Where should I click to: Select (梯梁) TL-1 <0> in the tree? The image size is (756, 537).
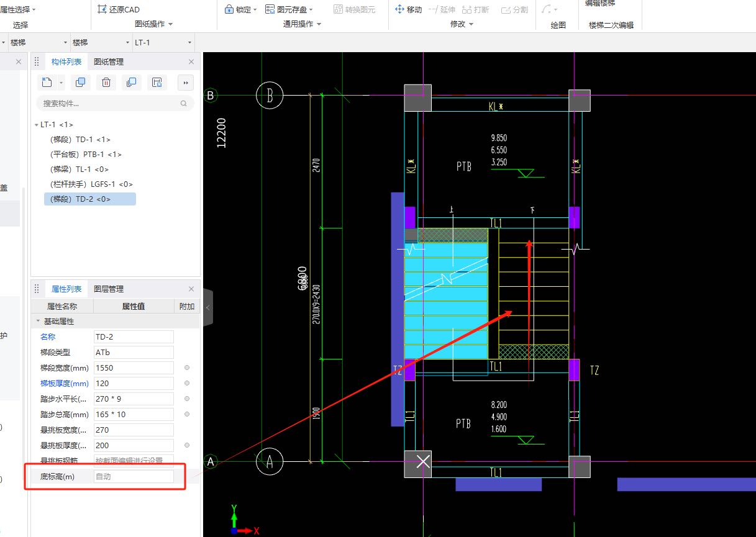(x=80, y=169)
